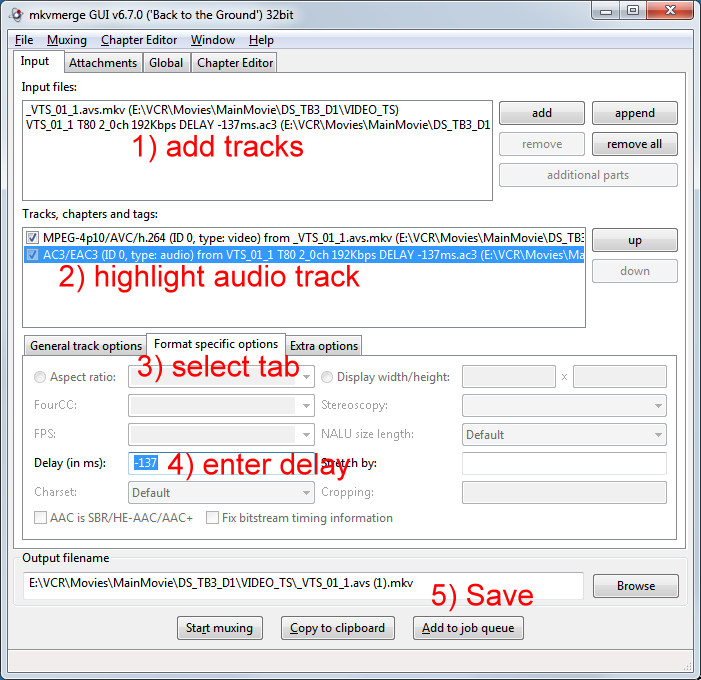Move track with the down button
This screenshot has width=701, height=680.
634,271
